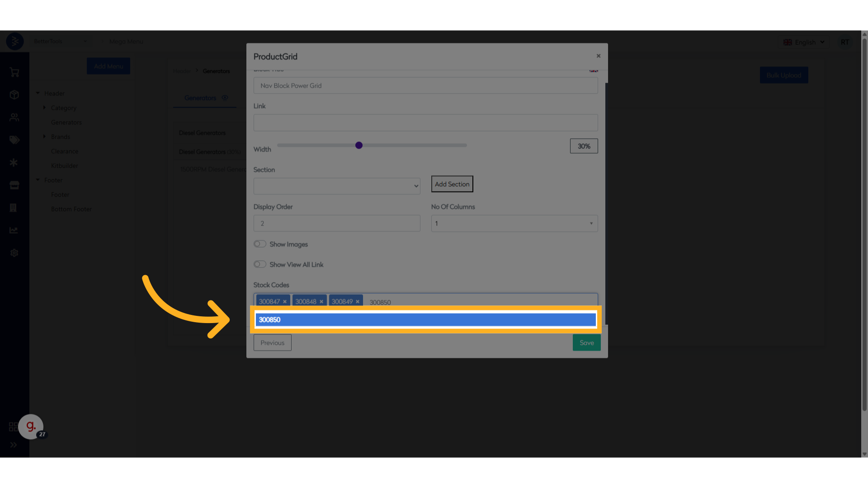Open the settings gear sidebar icon
The height and width of the screenshot is (488, 868).
tap(14, 253)
